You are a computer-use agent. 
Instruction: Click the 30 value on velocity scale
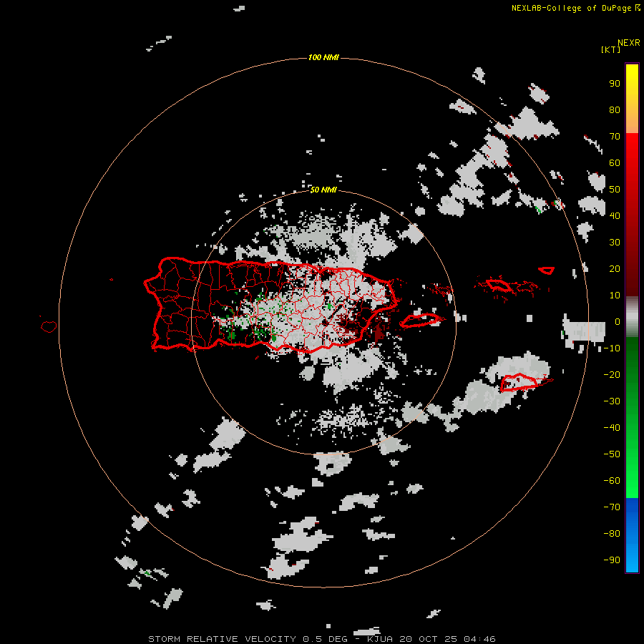(615, 243)
